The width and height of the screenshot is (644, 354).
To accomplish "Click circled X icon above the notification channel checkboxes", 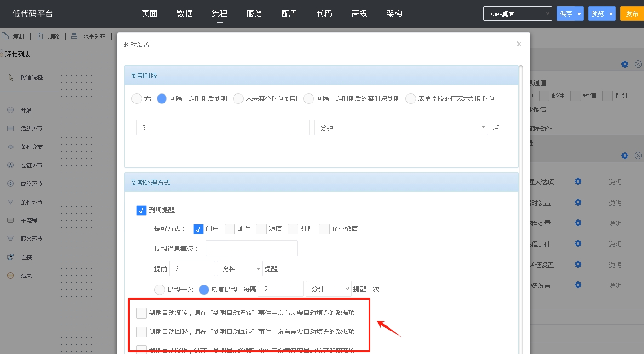I will click(x=638, y=64).
